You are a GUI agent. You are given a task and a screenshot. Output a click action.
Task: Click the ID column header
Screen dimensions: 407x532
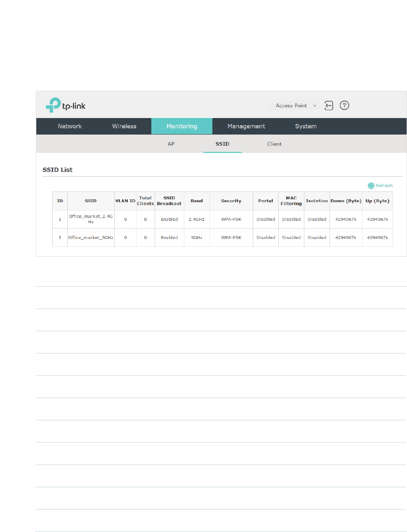pos(60,201)
